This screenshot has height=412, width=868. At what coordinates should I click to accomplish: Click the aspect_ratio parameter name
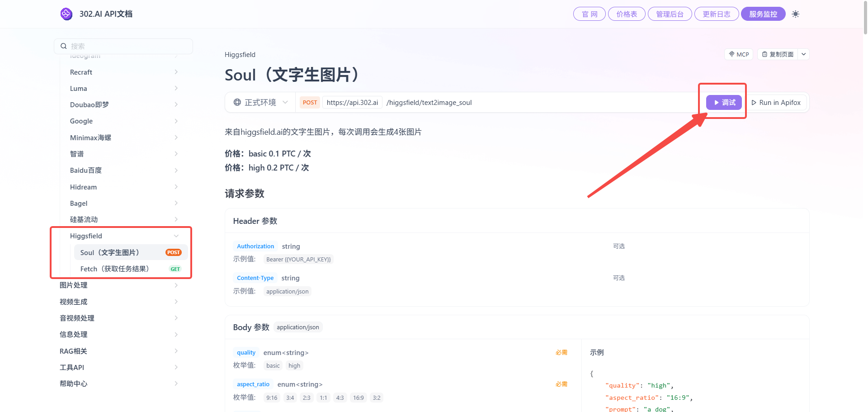tap(253, 384)
